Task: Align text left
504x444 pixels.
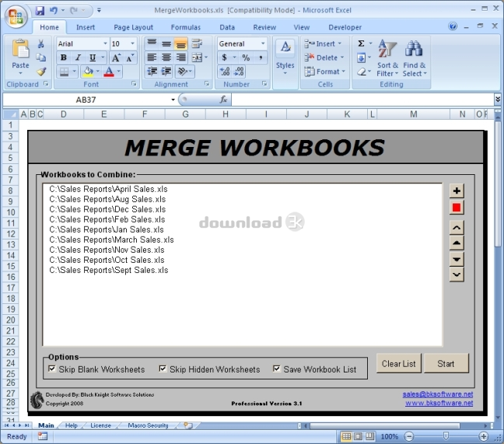Action: pyautogui.click(x=152, y=58)
